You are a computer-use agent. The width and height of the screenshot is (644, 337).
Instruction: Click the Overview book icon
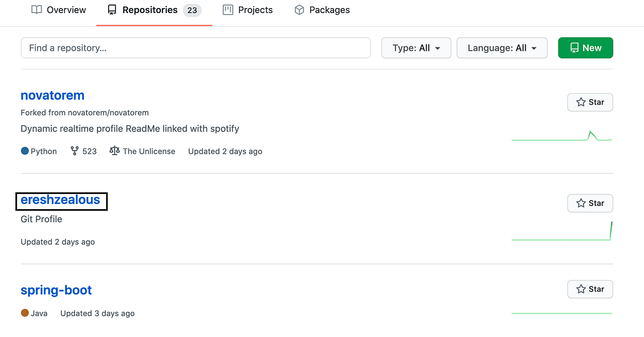(36, 10)
